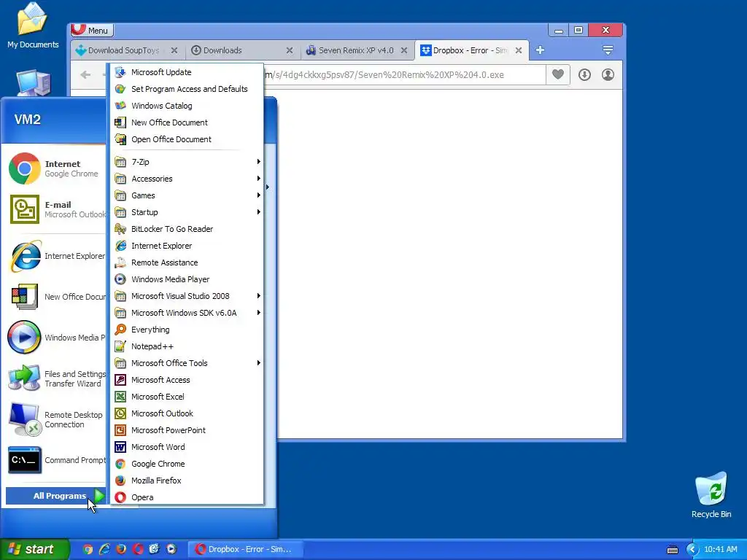
Task: Open Windows Media Player in programs list
Action: coord(187,279)
